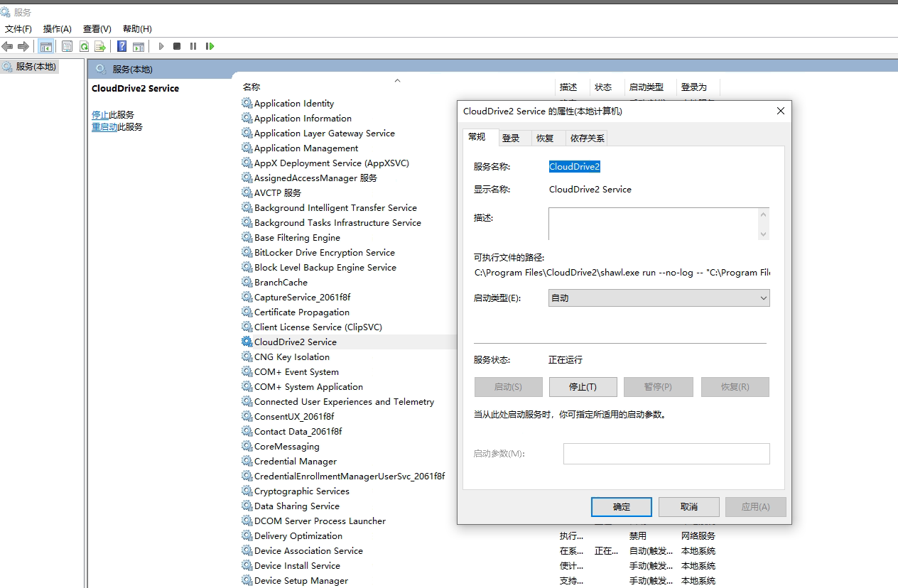The height and width of the screenshot is (588, 898).
Task: Click the Restart service link
Action: (x=104, y=127)
